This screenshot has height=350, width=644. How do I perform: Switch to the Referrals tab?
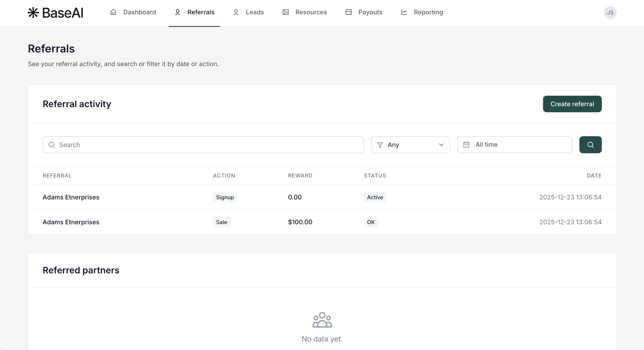pos(194,12)
